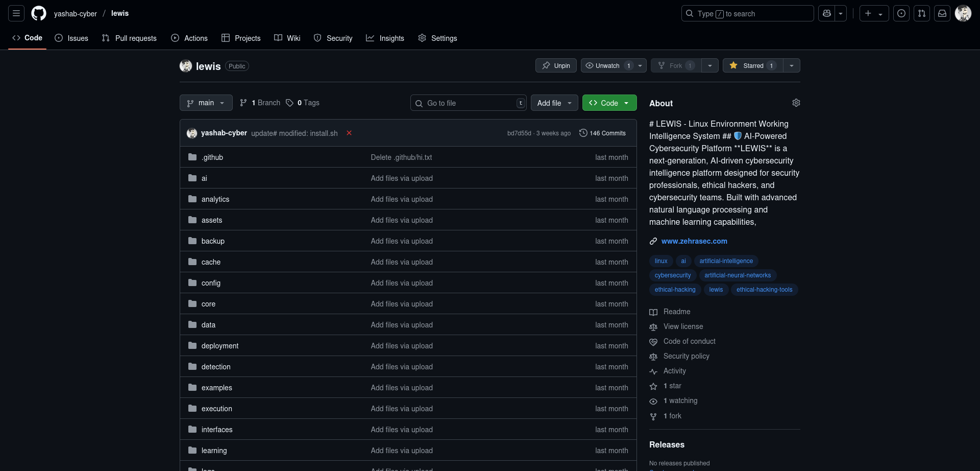
Task: Open the star lists dropdown arrow
Action: coord(792,65)
